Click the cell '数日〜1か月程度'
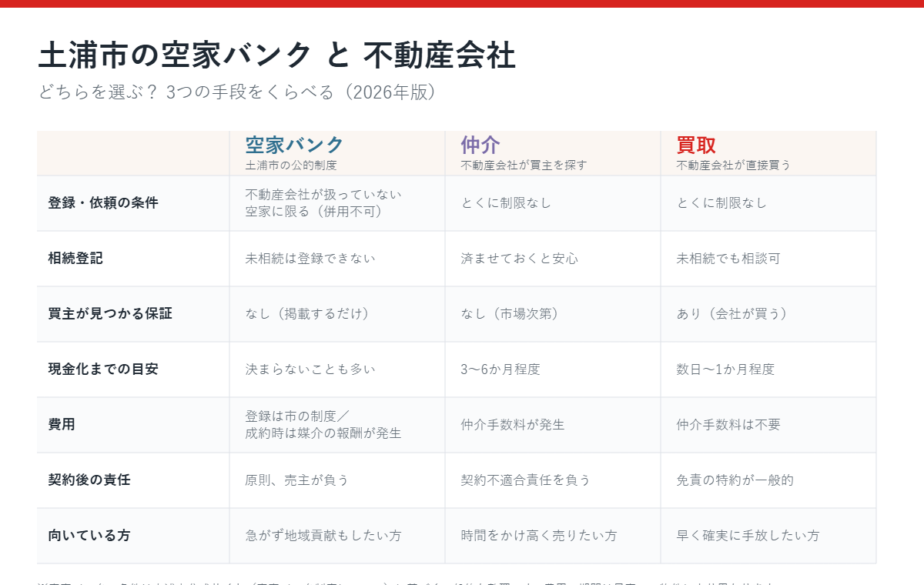The image size is (924, 585). click(x=725, y=369)
